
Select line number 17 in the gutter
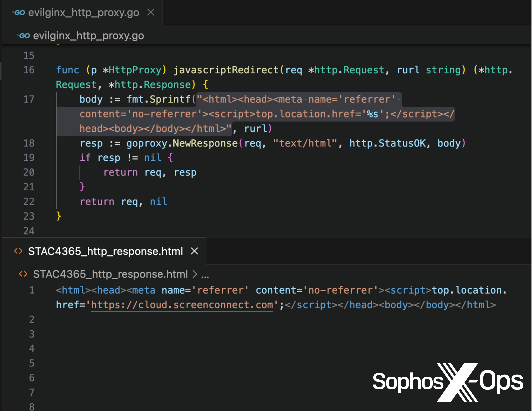(28, 99)
